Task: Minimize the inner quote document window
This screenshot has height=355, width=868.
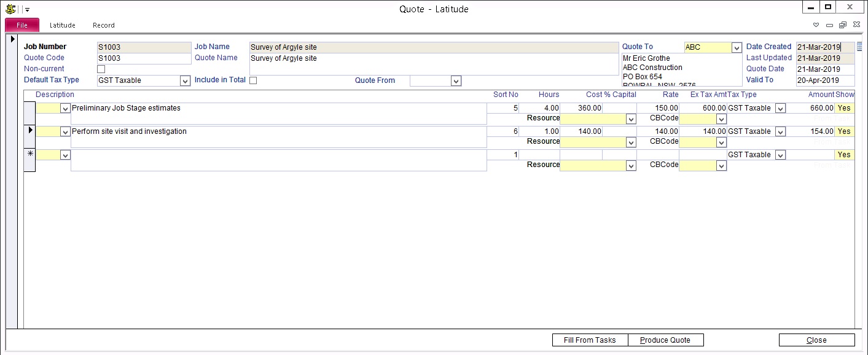Action: coord(829,25)
